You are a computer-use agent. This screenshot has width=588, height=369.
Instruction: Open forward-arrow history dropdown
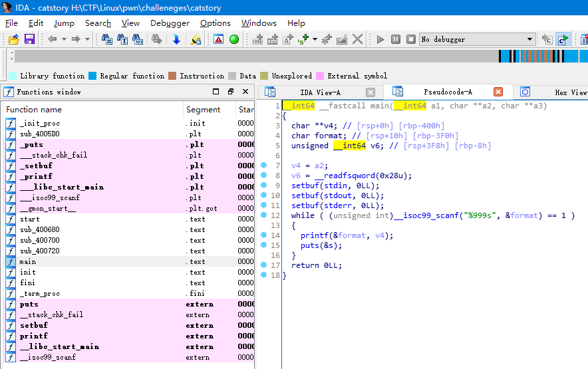87,39
